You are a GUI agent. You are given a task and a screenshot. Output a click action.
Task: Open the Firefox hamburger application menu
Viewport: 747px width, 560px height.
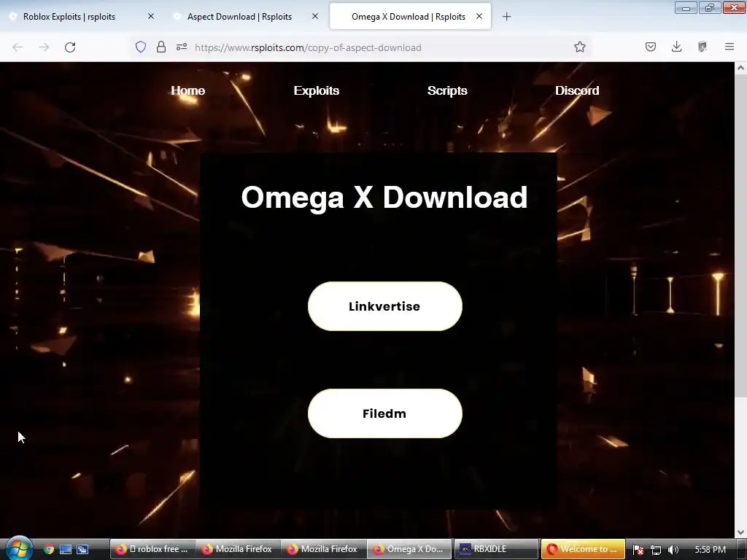pos(729,47)
